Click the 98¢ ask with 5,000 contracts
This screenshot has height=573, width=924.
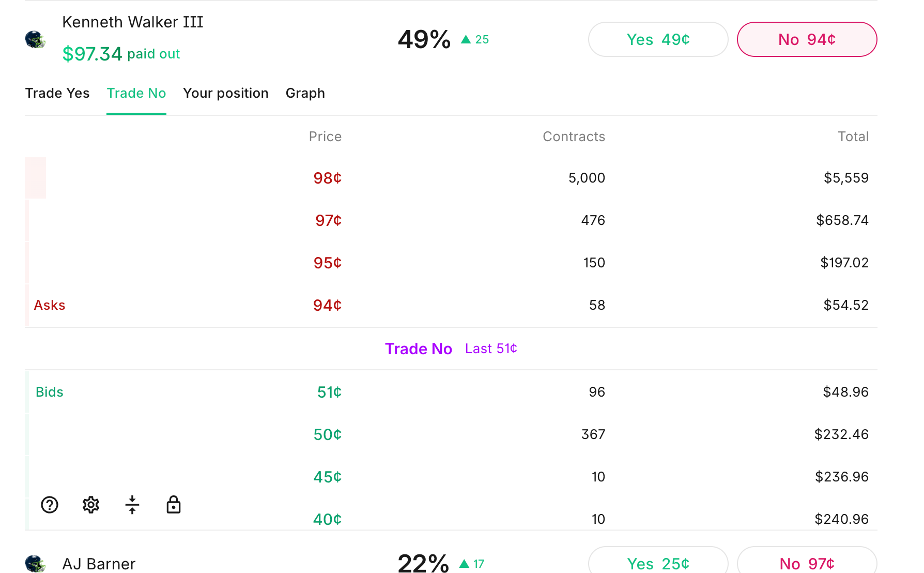point(327,178)
